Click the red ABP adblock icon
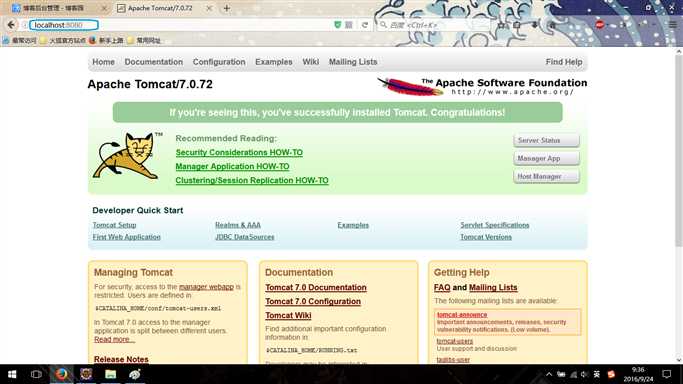This screenshot has width=683, height=384. point(600,25)
